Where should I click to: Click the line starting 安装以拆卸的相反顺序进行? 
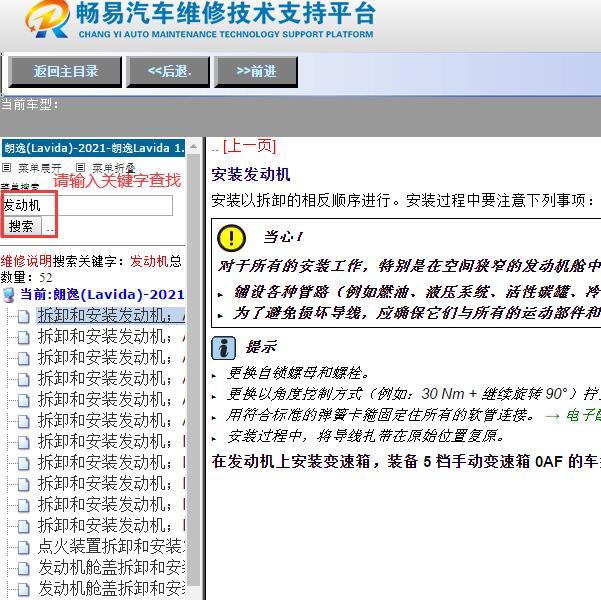(x=403, y=200)
